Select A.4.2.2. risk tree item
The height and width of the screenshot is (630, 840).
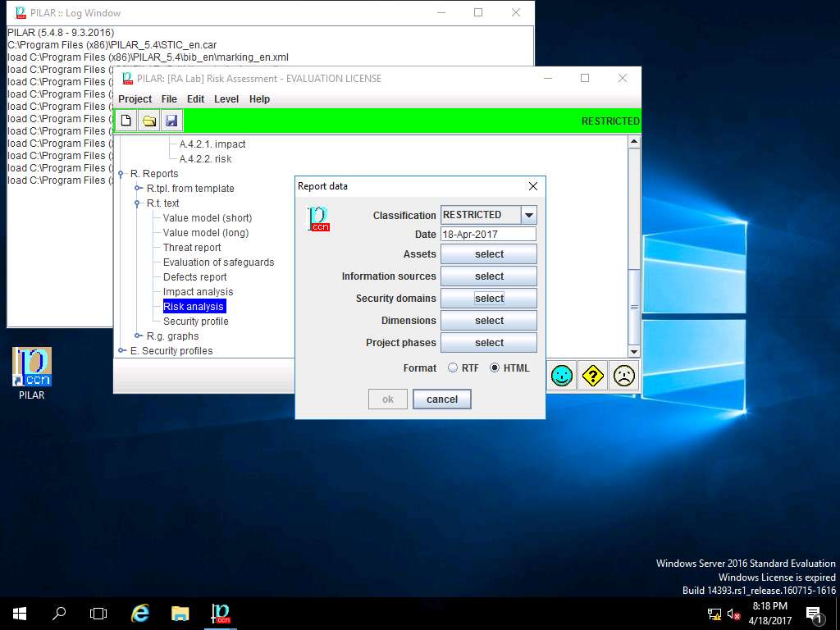pos(206,158)
